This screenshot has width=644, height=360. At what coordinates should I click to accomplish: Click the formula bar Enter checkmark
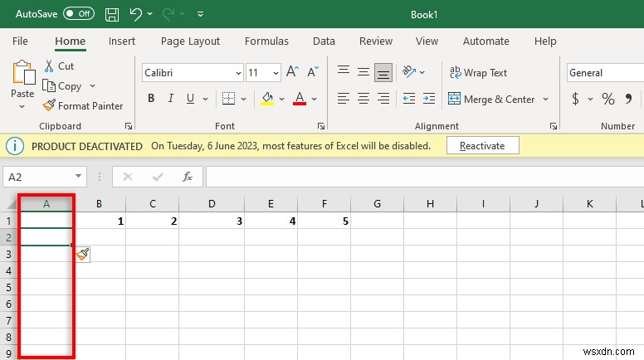[158, 177]
